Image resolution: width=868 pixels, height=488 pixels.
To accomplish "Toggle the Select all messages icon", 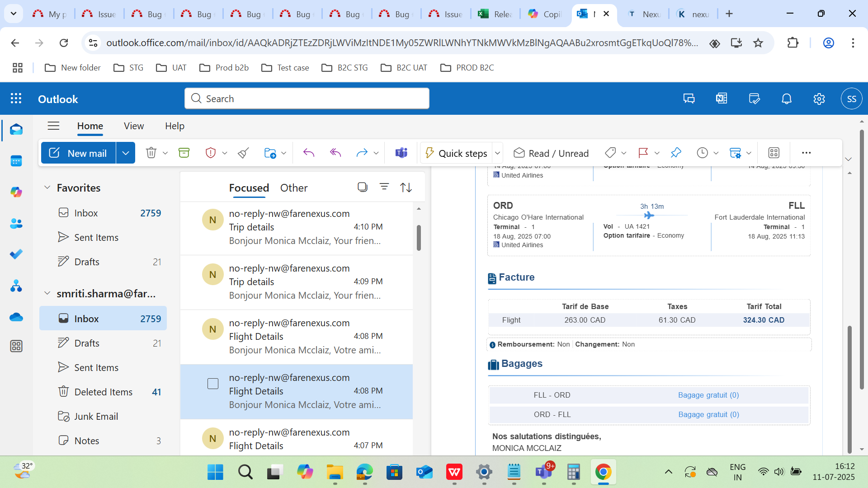I will [x=363, y=187].
